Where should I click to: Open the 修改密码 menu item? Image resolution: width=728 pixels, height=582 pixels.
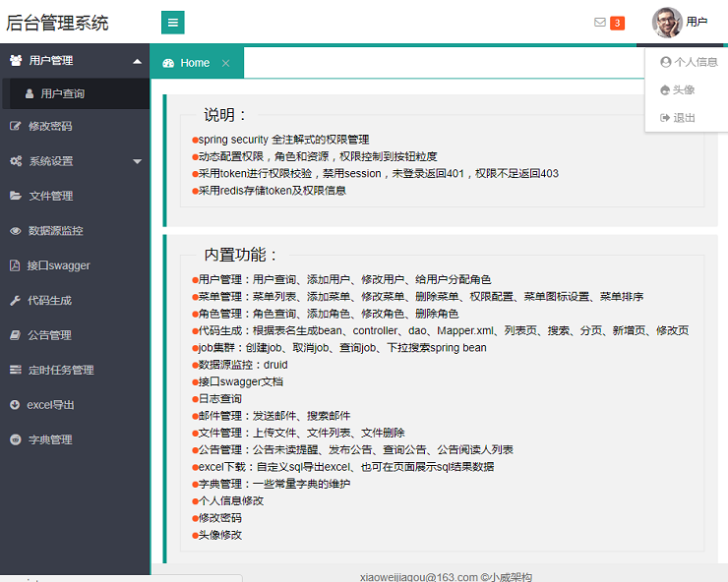(x=50, y=126)
